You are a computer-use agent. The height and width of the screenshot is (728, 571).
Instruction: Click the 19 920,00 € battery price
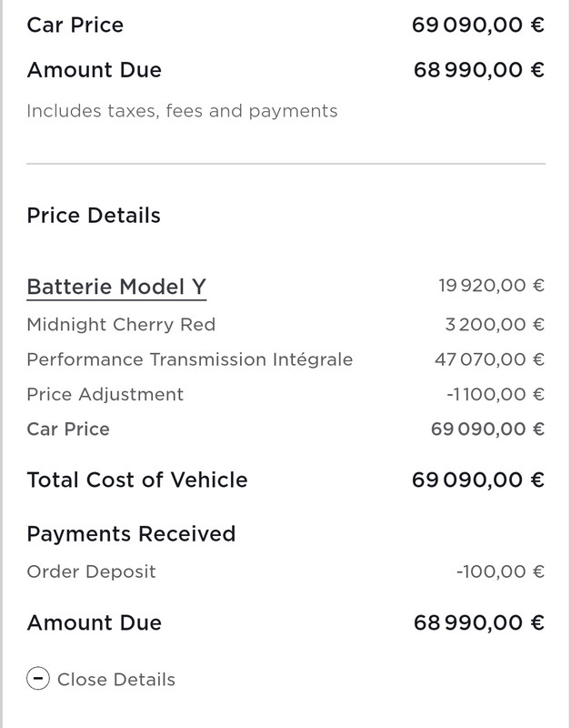[x=491, y=285]
